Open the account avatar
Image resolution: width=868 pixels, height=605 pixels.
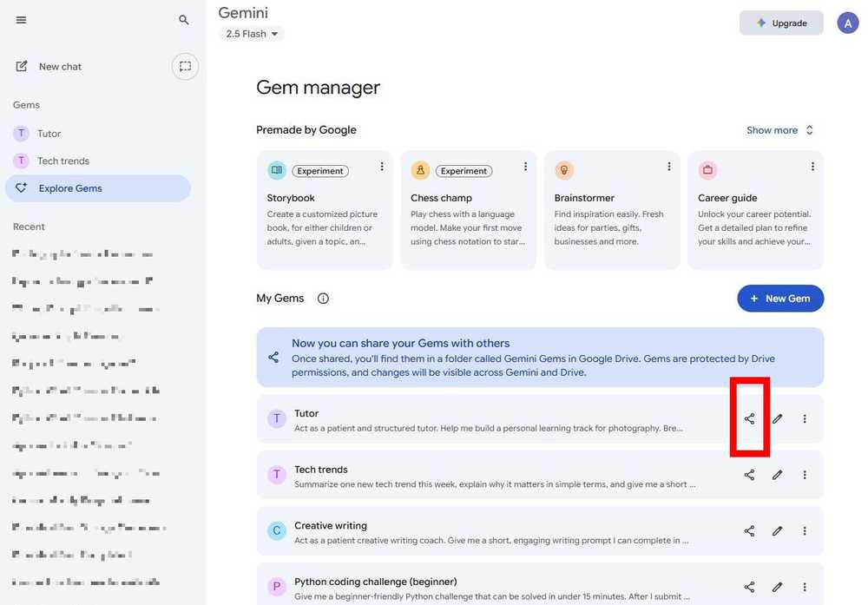click(x=847, y=23)
